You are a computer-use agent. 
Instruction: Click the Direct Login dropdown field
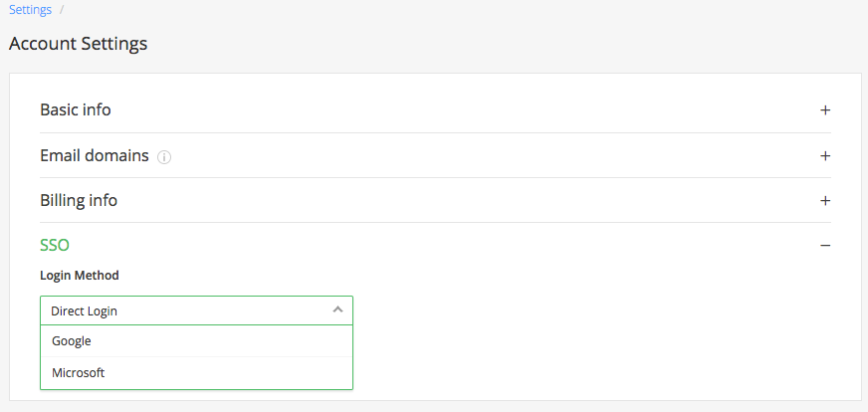pyautogui.click(x=196, y=310)
